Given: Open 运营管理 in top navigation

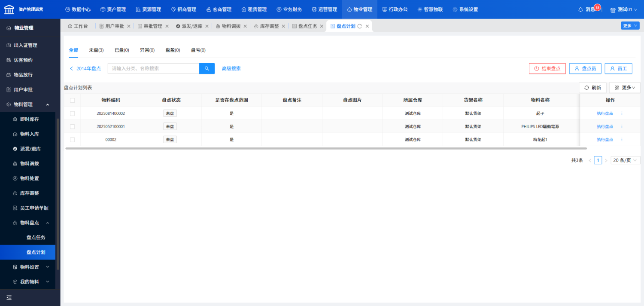Looking at the screenshot, I should (x=324, y=9).
